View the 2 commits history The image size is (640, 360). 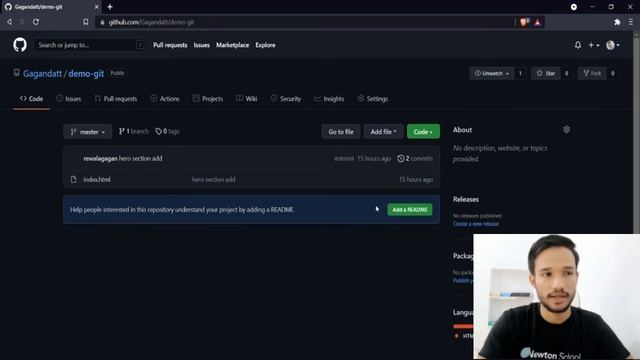(415, 158)
